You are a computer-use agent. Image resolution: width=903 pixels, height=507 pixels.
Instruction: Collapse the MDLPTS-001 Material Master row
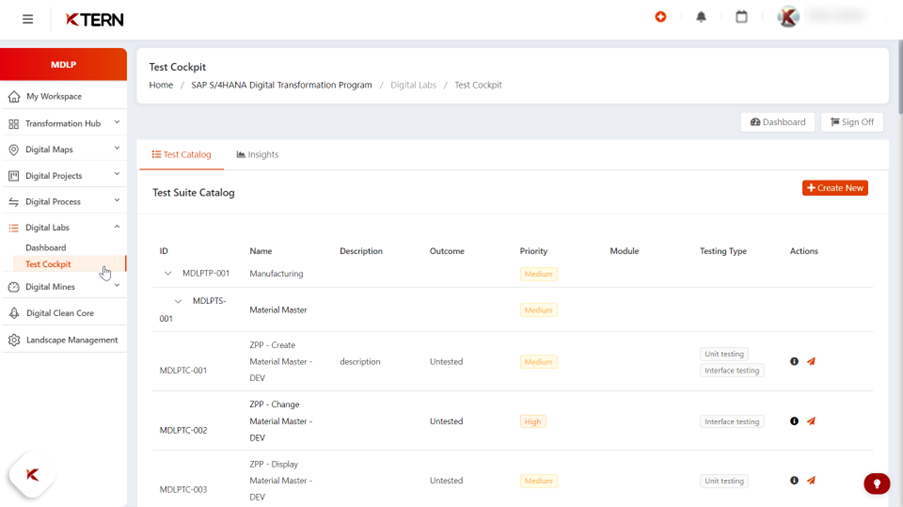[x=178, y=301]
